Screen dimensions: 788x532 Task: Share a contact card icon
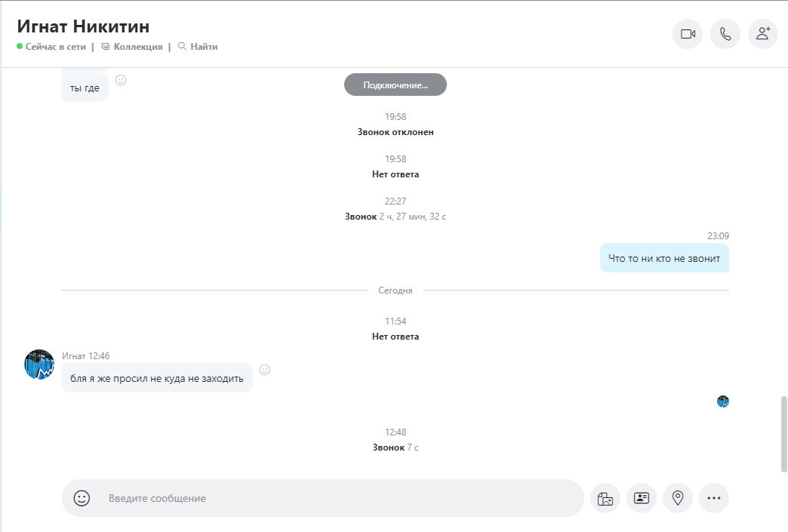coord(642,498)
